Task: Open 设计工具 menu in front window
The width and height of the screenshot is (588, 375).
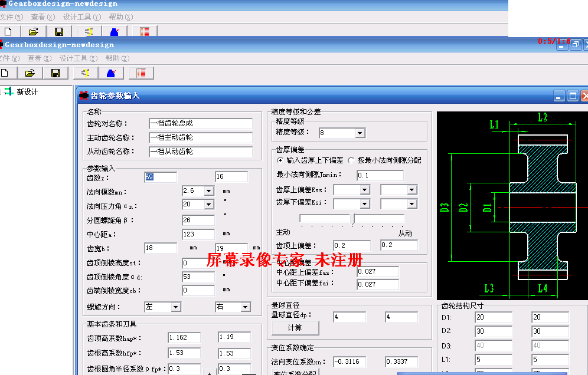Action: pos(79,58)
